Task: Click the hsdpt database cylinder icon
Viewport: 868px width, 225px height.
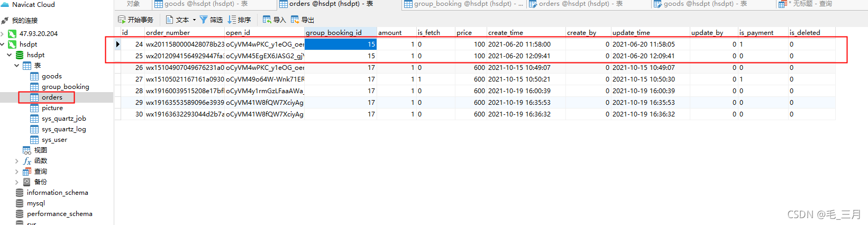Action: pyautogui.click(x=20, y=55)
